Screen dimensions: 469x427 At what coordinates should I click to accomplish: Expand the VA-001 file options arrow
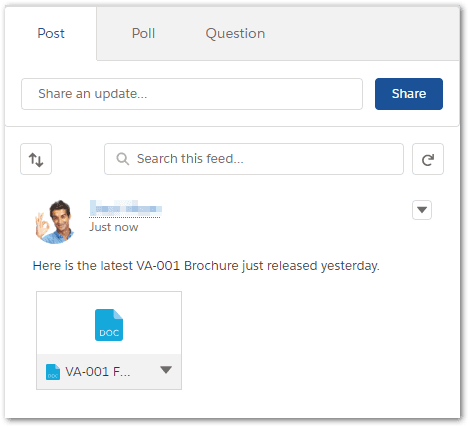tap(166, 370)
